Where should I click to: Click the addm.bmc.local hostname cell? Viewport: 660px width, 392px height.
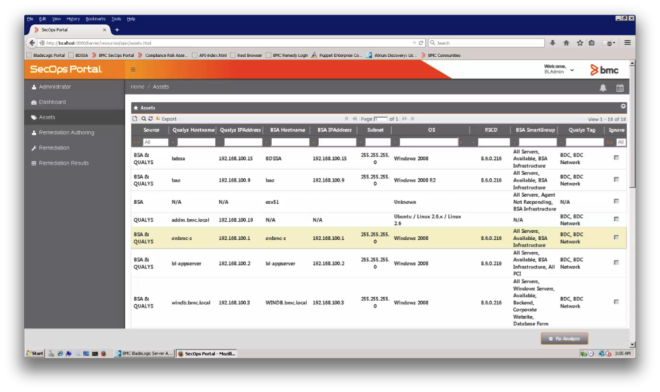tap(190, 220)
